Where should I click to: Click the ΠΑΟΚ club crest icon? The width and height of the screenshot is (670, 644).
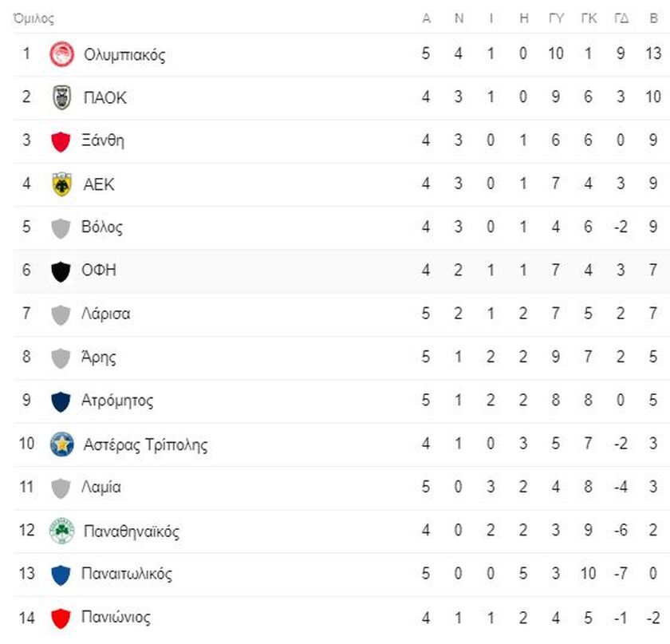tap(61, 97)
